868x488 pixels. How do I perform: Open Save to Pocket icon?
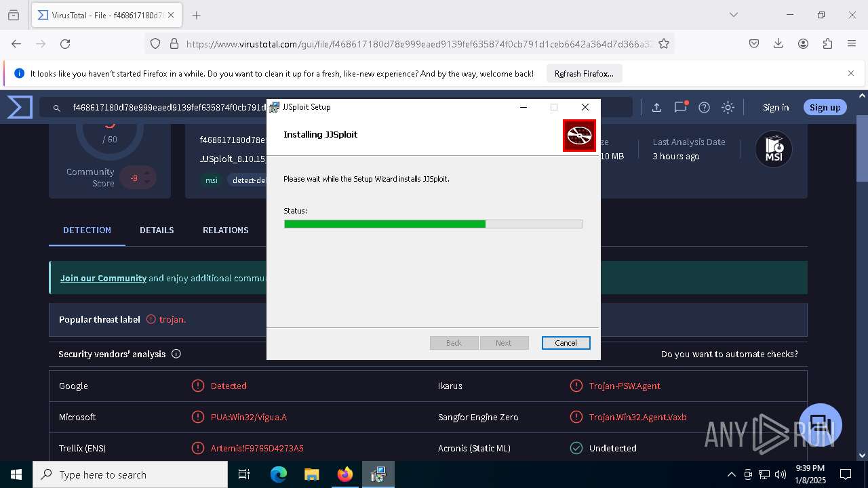[754, 43]
